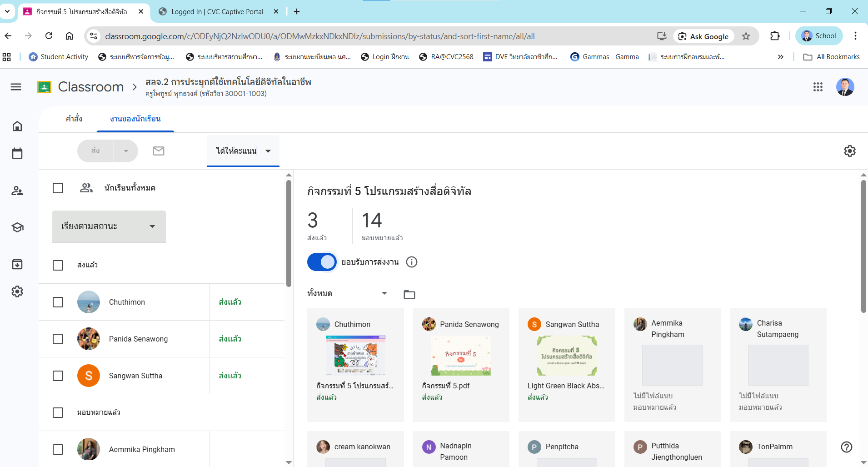The width and height of the screenshot is (868, 467).
Task: Open the graduation cap sidebar icon
Action: coord(17,227)
